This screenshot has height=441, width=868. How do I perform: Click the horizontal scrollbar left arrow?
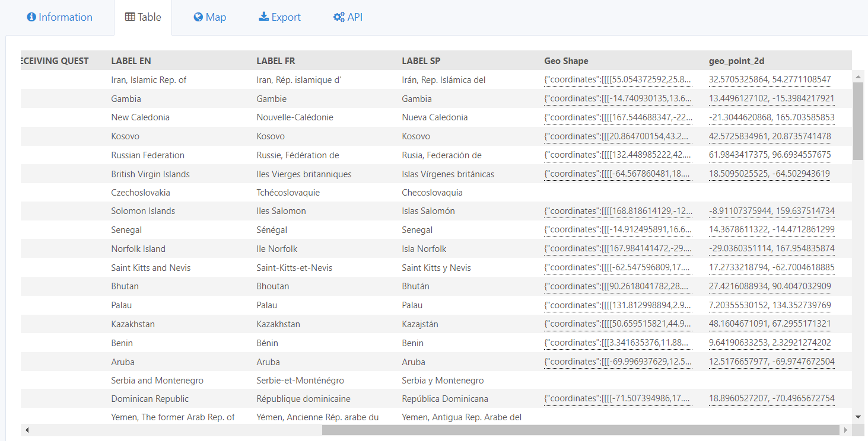tap(27, 430)
